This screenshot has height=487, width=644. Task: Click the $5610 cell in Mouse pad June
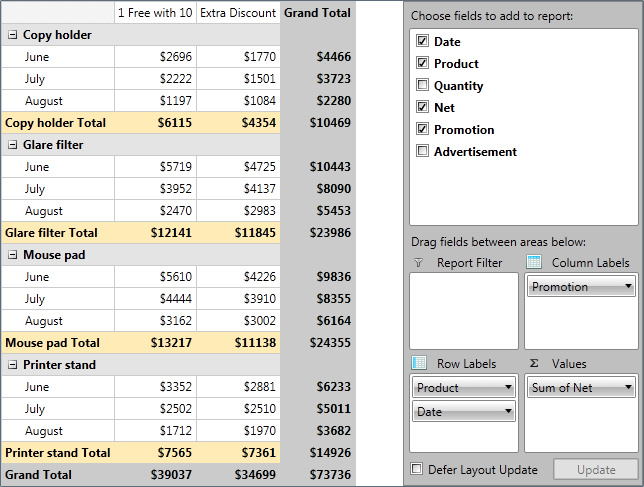155,277
